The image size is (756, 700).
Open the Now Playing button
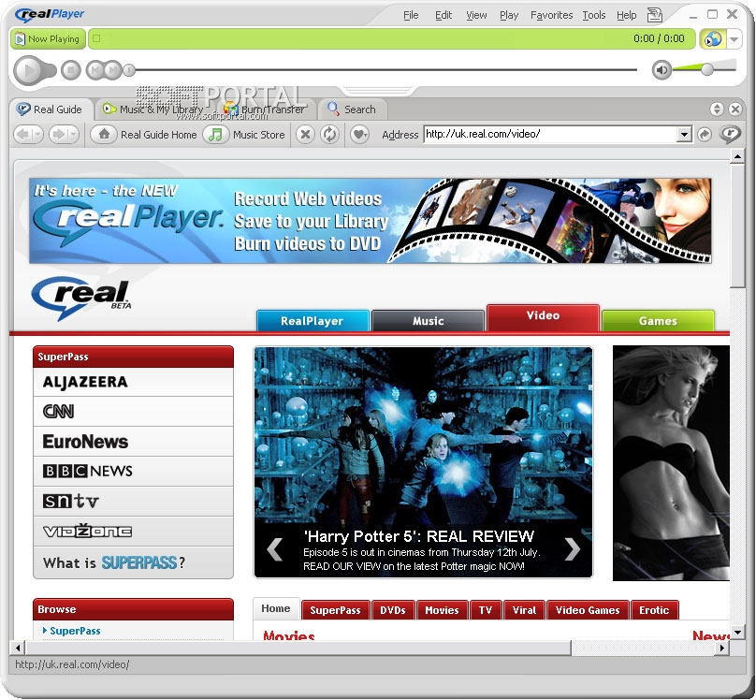pos(49,38)
